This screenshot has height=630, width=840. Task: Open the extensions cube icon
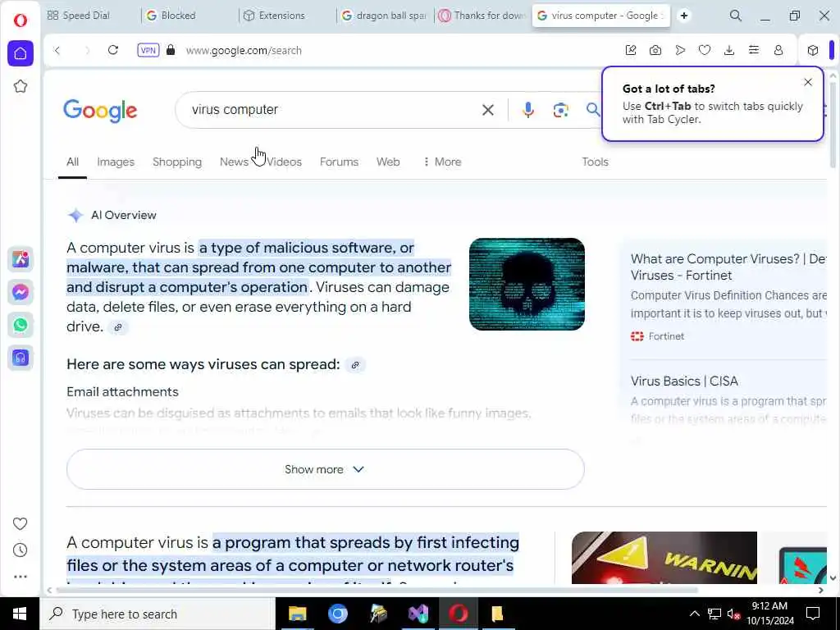click(x=813, y=50)
